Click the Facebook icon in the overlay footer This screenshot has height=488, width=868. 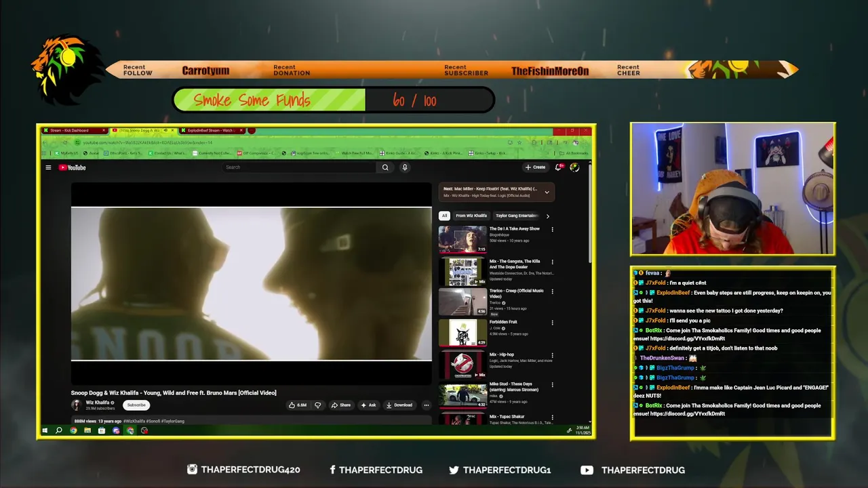pos(332,470)
